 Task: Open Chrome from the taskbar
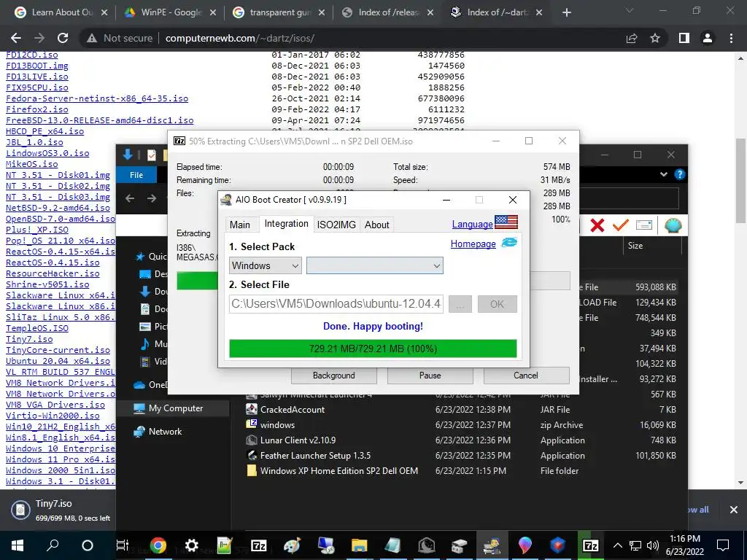[x=158, y=545]
